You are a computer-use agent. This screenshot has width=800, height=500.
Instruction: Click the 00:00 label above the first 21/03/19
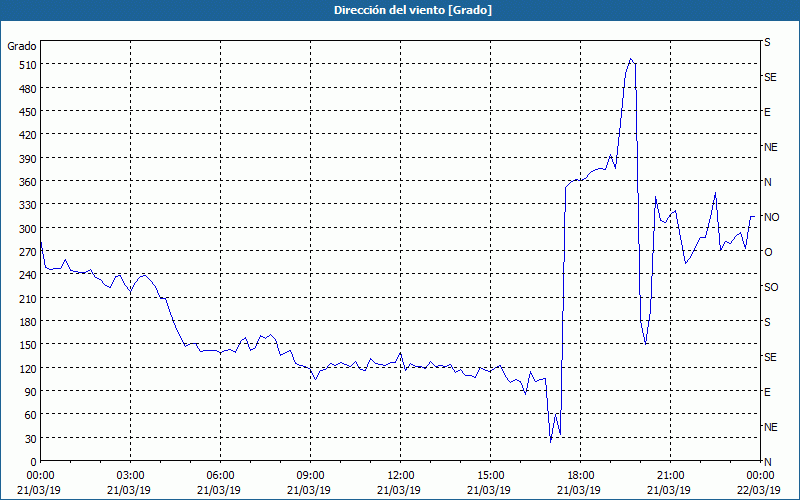pos(40,476)
